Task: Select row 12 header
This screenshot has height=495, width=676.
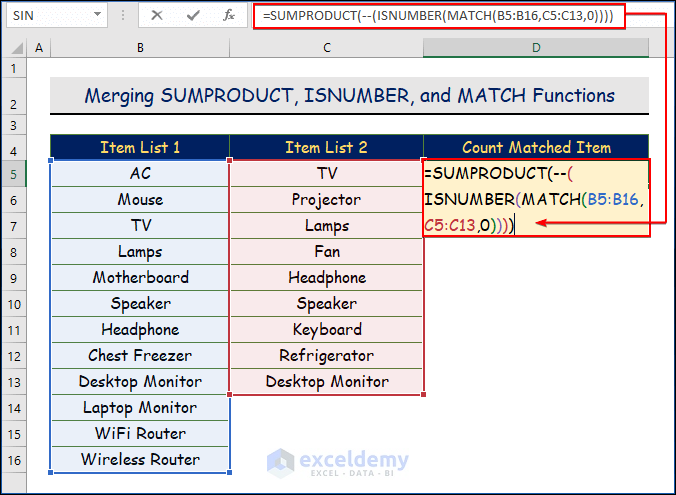Action: [x=14, y=356]
